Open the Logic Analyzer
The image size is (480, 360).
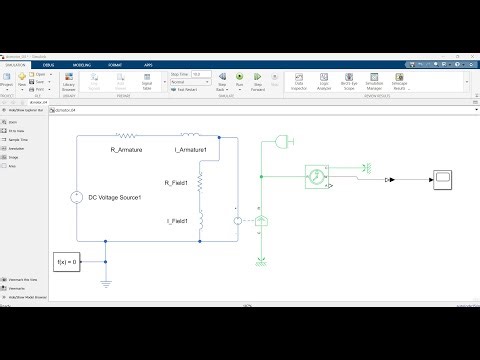click(x=324, y=82)
